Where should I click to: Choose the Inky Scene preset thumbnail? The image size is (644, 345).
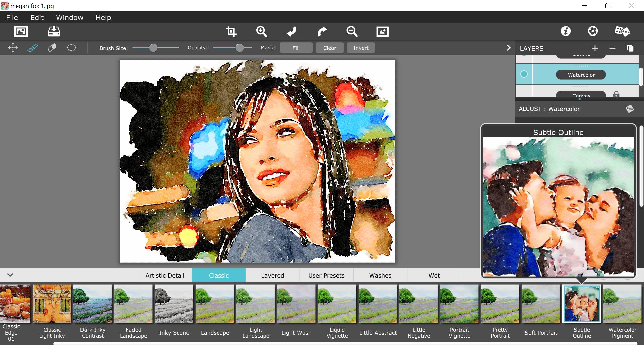[x=174, y=304]
